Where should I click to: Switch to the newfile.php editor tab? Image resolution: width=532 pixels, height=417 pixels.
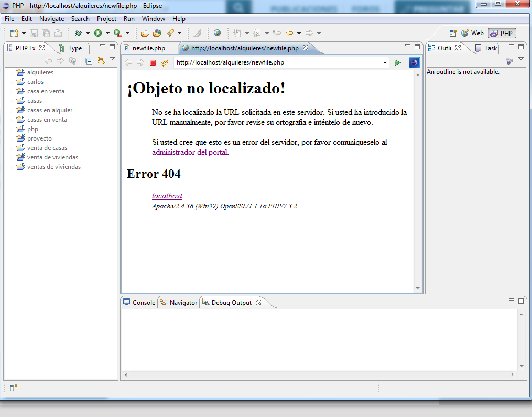pyautogui.click(x=149, y=48)
